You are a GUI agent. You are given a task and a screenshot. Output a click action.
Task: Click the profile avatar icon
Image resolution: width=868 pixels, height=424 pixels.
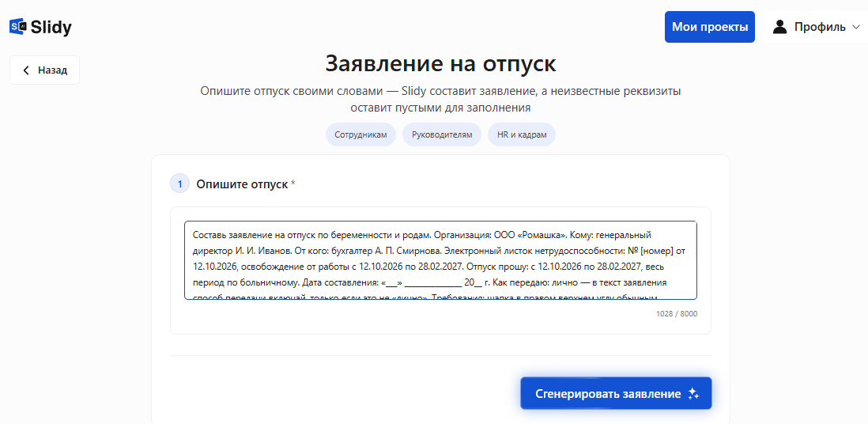click(780, 27)
